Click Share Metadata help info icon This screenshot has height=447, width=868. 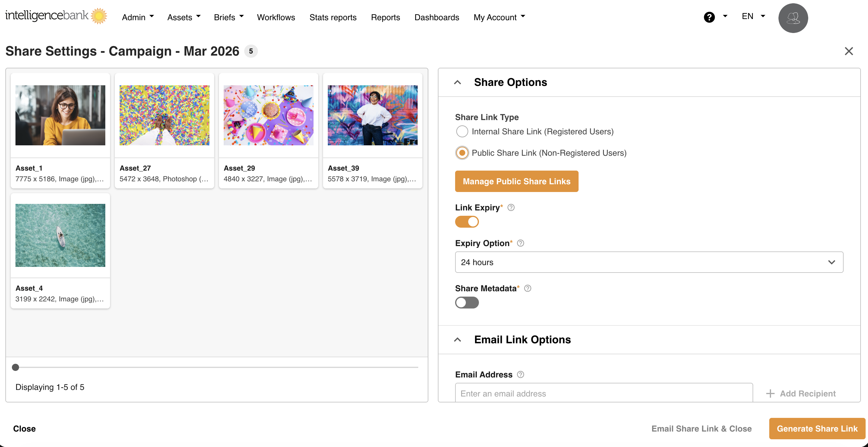(528, 288)
